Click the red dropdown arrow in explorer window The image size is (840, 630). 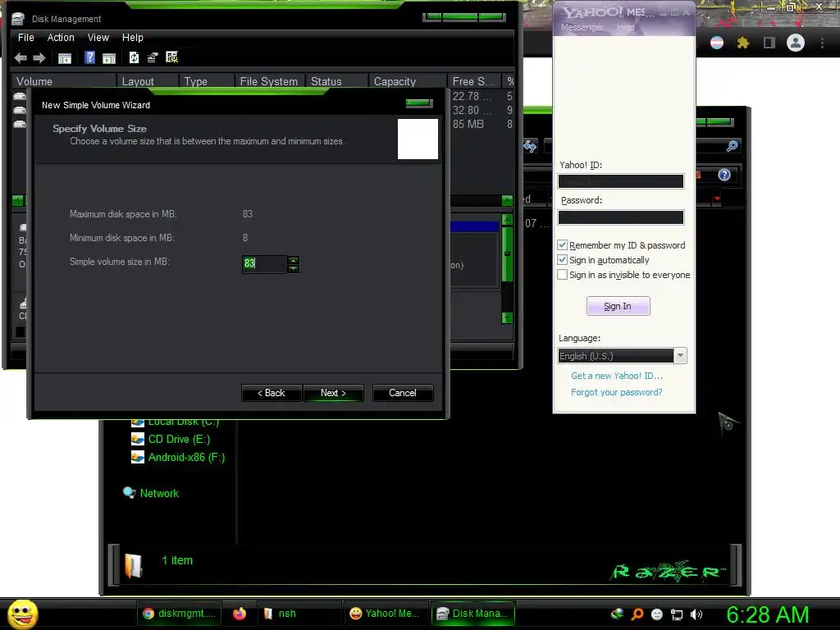[x=717, y=199]
